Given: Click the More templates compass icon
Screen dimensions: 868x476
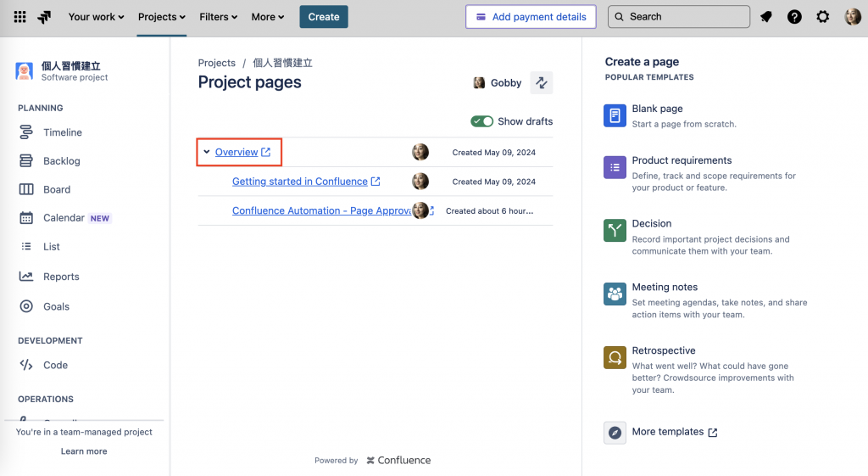Looking at the screenshot, I should pos(615,433).
